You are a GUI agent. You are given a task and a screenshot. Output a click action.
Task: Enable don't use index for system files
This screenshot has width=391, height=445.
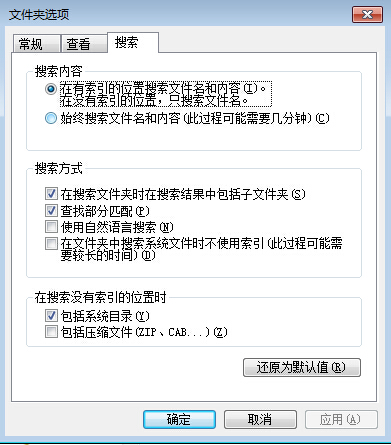pyautogui.click(x=51, y=243)
